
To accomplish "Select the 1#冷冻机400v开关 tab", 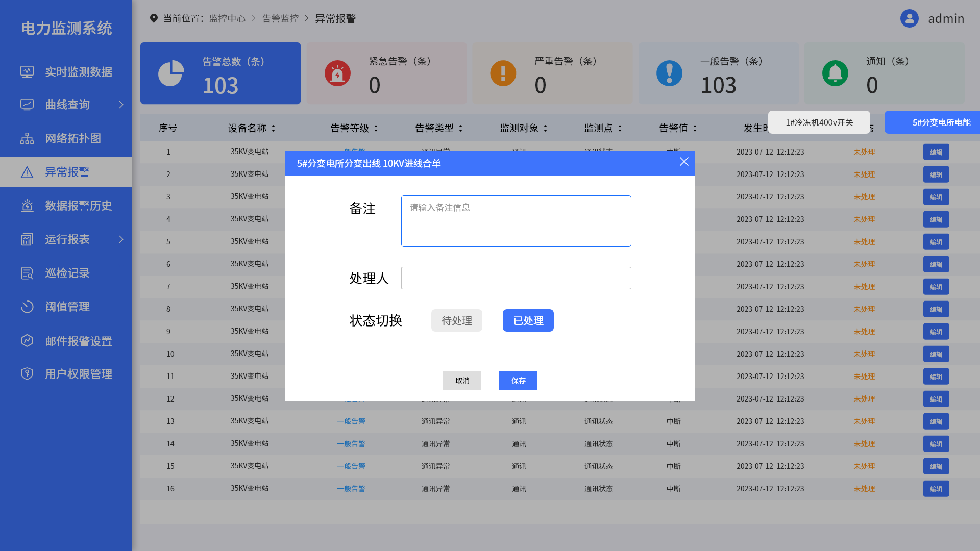I will [819, 122].
